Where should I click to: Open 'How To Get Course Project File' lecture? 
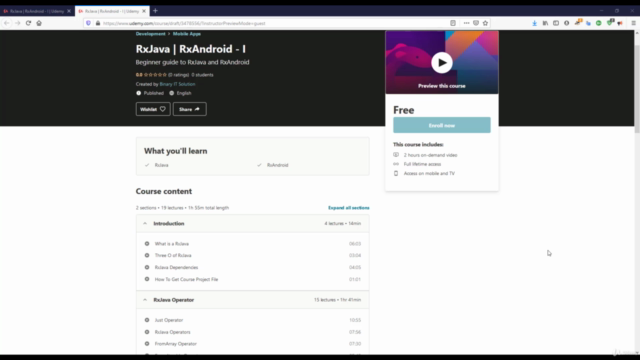(187, 279)
